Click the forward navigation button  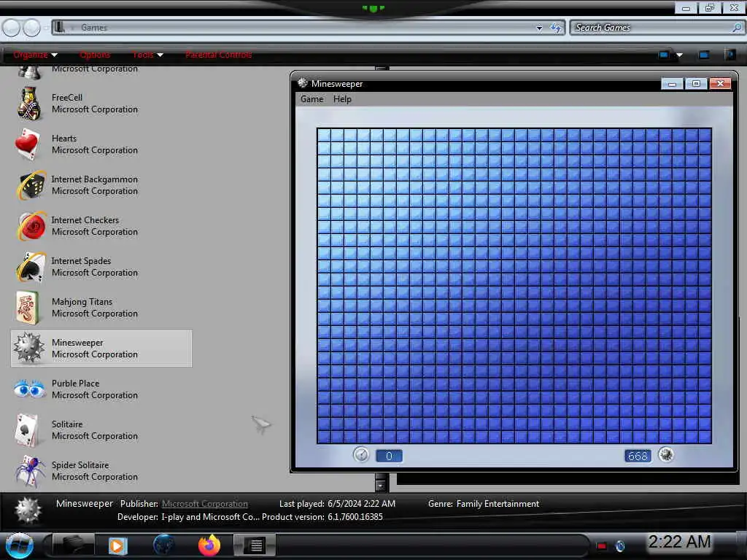tap(32, 28)
